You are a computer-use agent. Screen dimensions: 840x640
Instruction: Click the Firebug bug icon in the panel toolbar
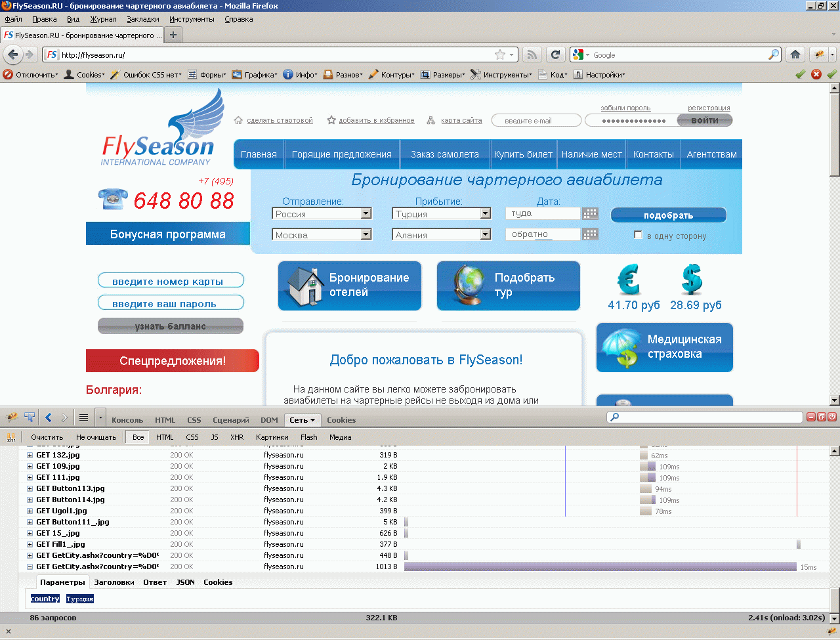(12, 417)
